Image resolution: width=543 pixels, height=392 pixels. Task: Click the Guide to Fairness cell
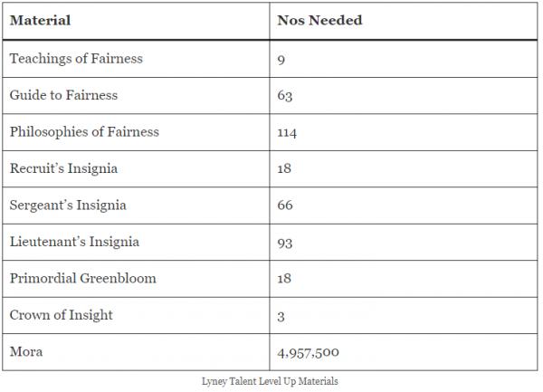click(x=63, y=95)
